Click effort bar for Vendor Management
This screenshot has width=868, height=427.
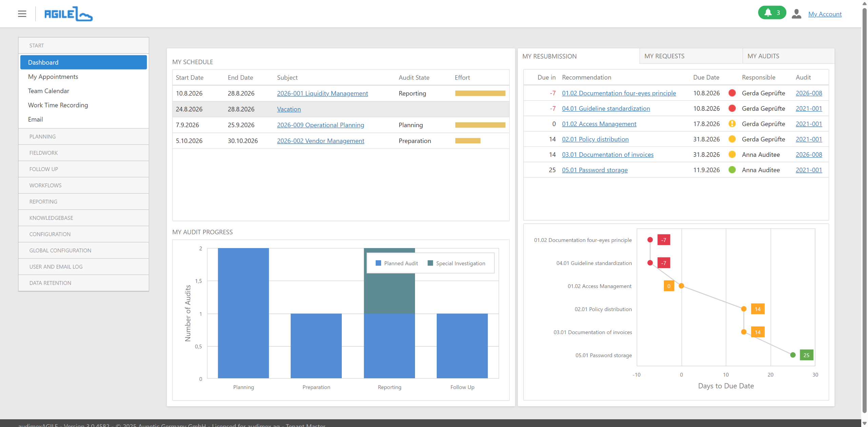click(x=468, y=141)
